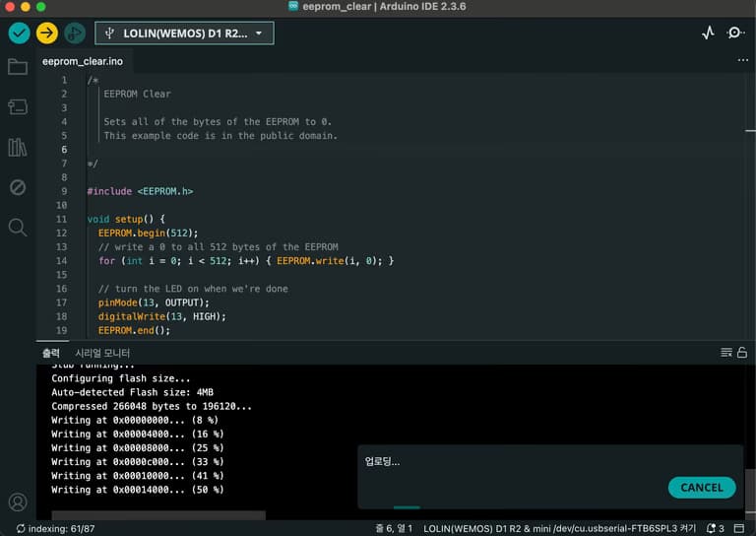756x536 pixels.
Task: Open the Debug sidebar panel
Action: click(x=18, y=187)
